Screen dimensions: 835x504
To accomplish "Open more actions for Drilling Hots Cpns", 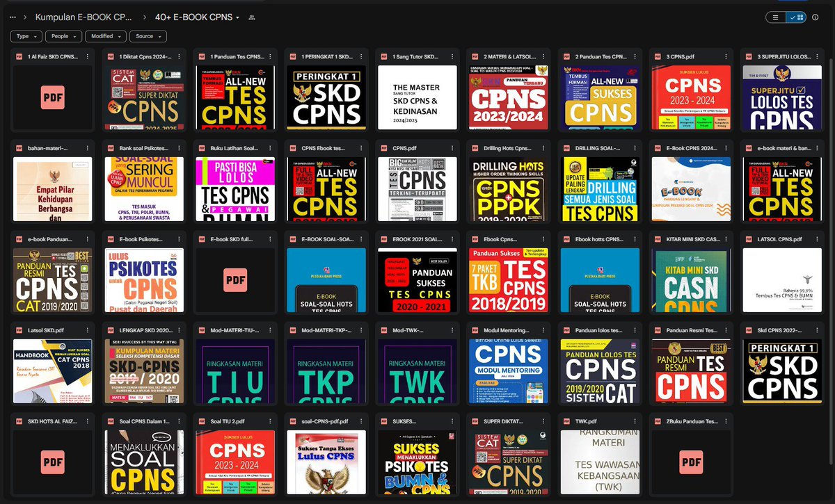I will 543,148.
